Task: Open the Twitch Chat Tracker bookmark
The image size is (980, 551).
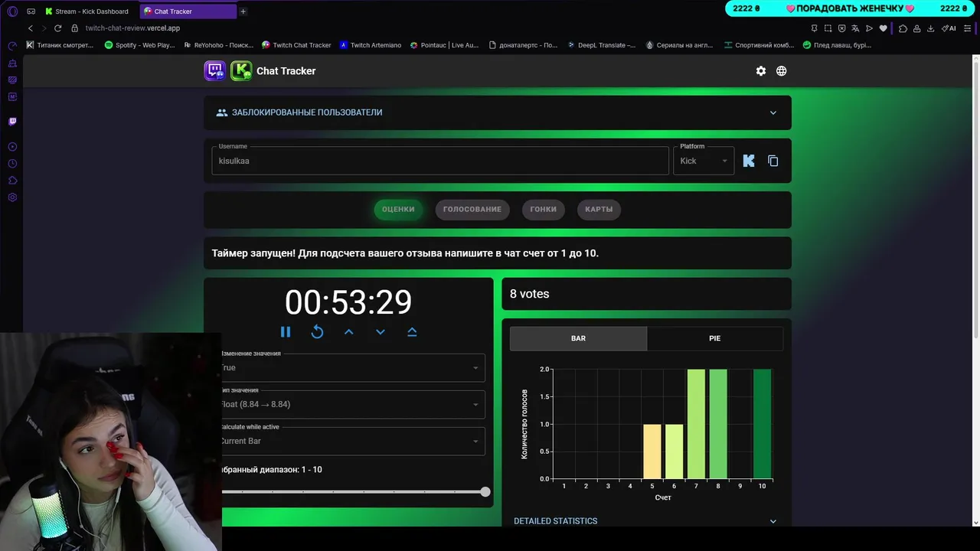Action: (x=296, y=45)
